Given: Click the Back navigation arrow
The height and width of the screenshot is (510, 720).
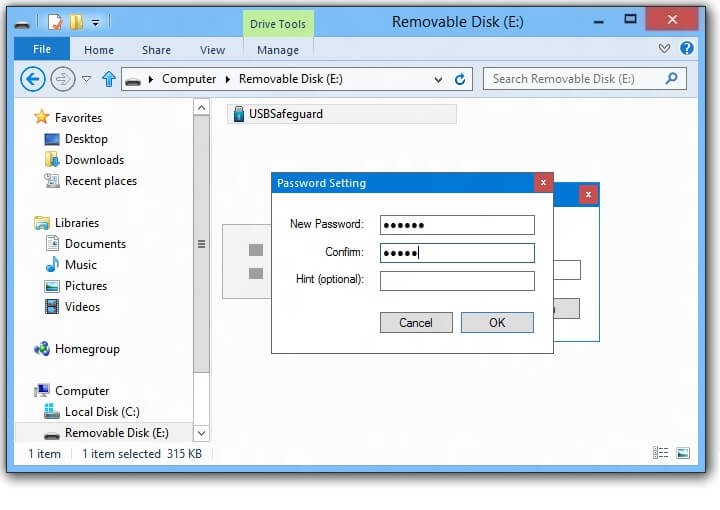Looking at the screenshot, I should pyautogui.click(x=32, y=79).
